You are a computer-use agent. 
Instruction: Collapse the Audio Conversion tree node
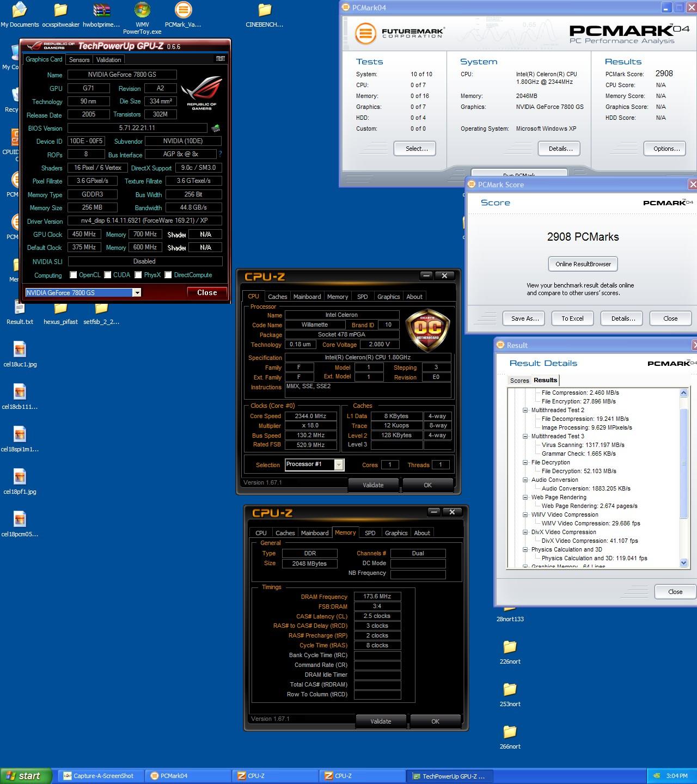(525, 480)
